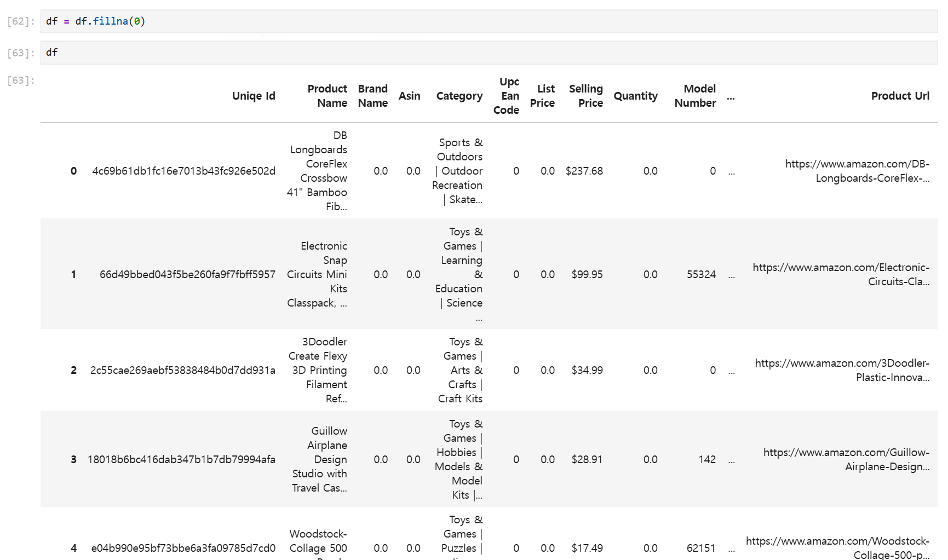Viewport: 948px width, 560px height.
Task: Click the [62]: input prompt
Action: click(21, 21)
